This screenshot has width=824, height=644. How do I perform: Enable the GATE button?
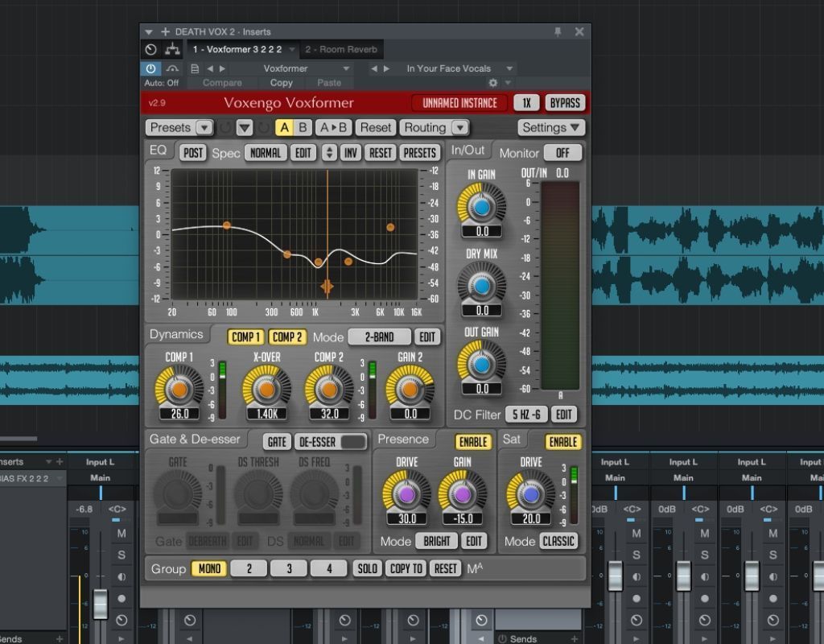pyautogui.click(x=277, y=442)
